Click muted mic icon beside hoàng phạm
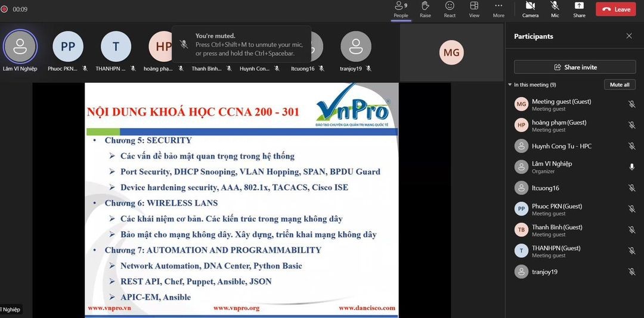Screen dimensions: 644x318 pyautogui.click(x=631, y=125)
